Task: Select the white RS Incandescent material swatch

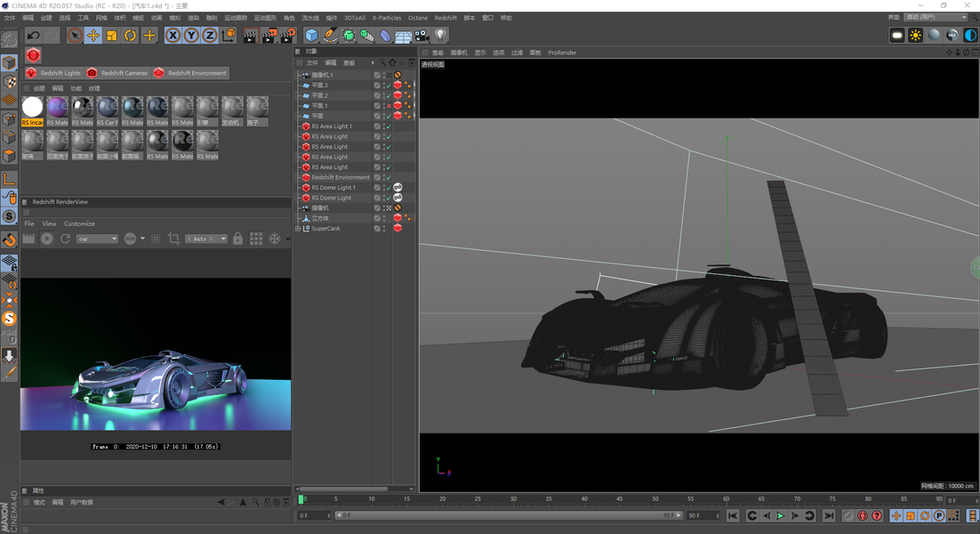Action: coord(33,109)
